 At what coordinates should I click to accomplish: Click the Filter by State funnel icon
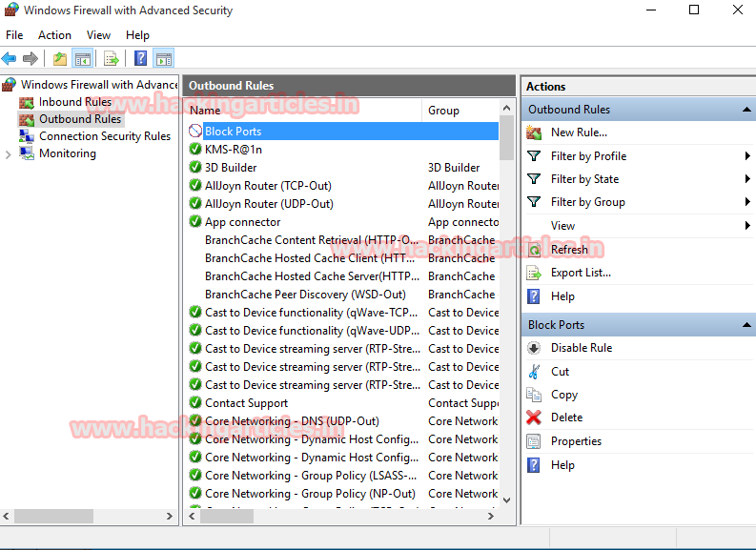tap(534, 179)
